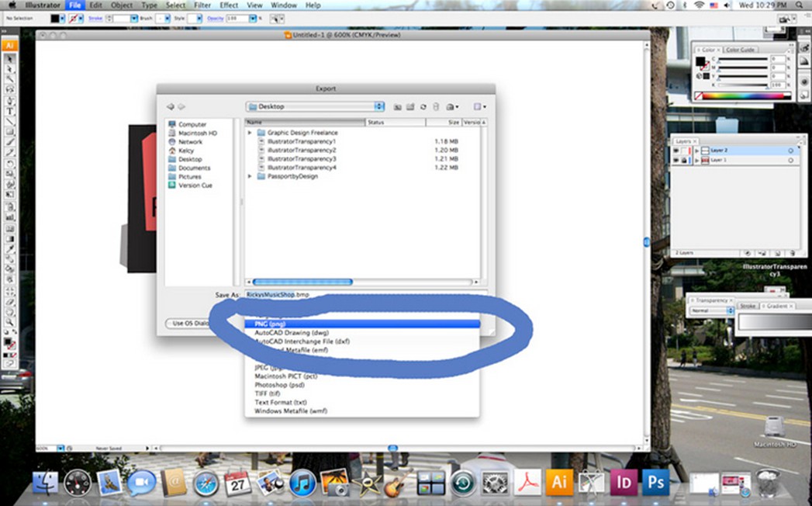812x506 pixels.
Task: Open the view options dropdown in Export dialog
Action: pyautogui.click(x=480, y=106)
